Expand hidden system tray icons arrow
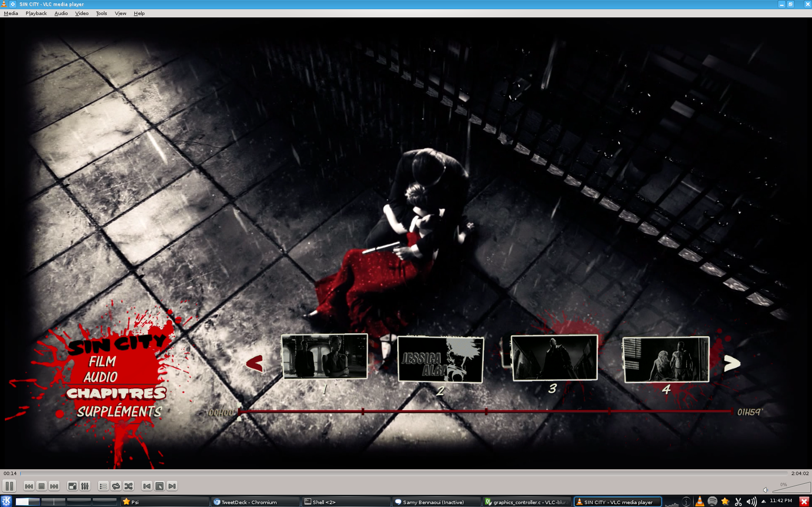 tap(764, 501)
